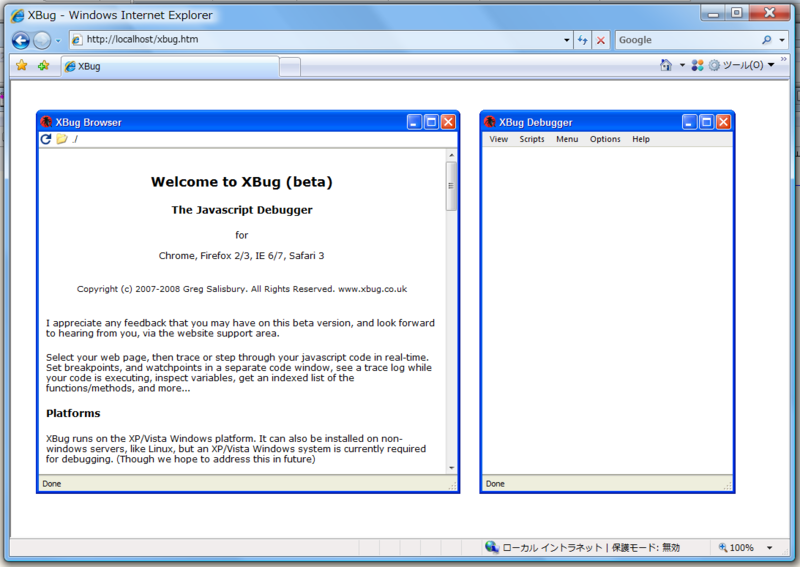The image size is (800, 567).
Task: Maximize the XBug Browser window
Action: (x=431, y=122)
